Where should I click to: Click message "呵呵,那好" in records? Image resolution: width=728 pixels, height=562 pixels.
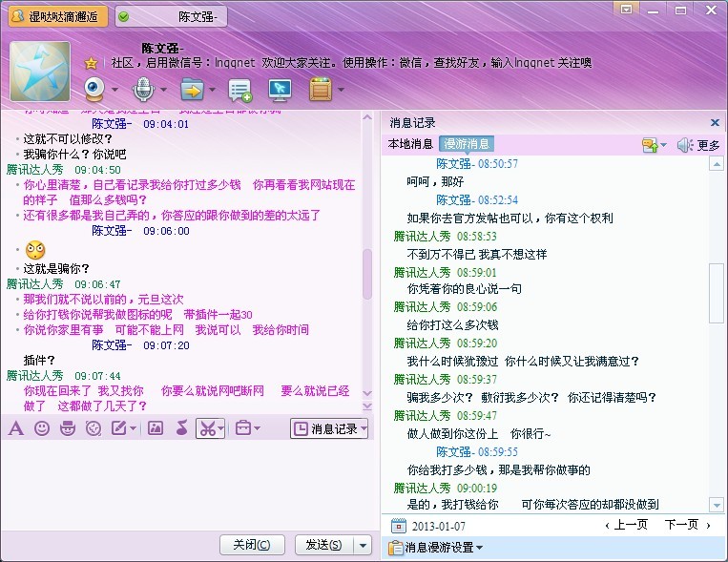pos(435,181)
